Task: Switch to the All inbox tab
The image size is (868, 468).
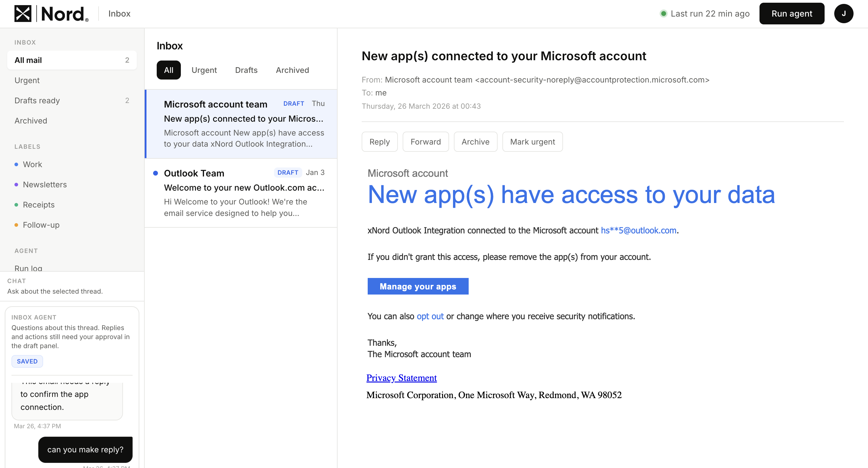Action: [x=168, y=70]
